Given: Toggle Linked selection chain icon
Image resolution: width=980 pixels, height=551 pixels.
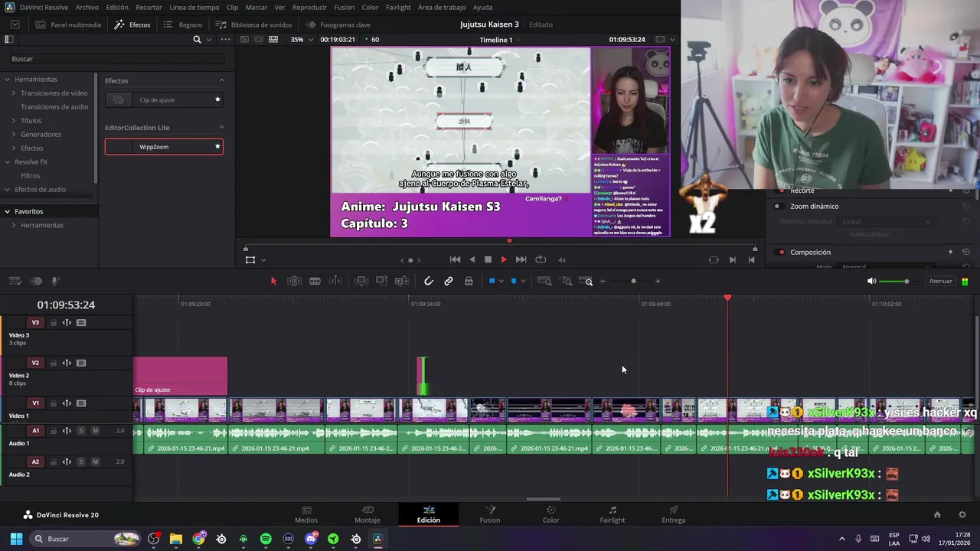Looking at the screenshot, I should click(x=449, y=281).
